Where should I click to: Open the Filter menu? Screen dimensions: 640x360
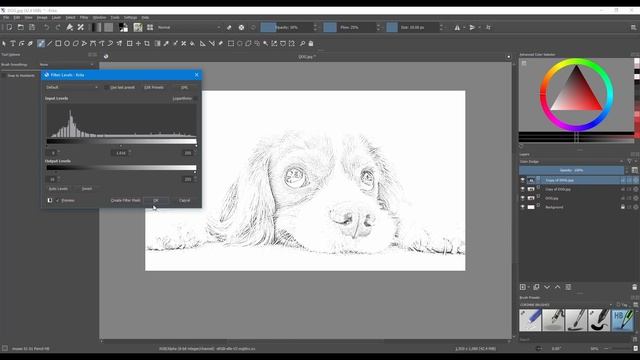(x=84, y=18)
